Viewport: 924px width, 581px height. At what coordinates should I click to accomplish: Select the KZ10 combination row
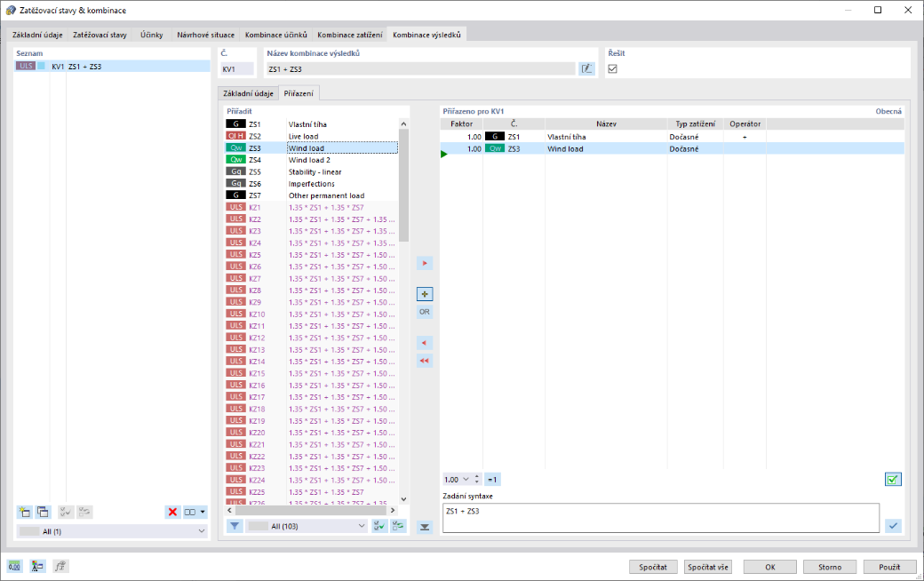(312, 314)
